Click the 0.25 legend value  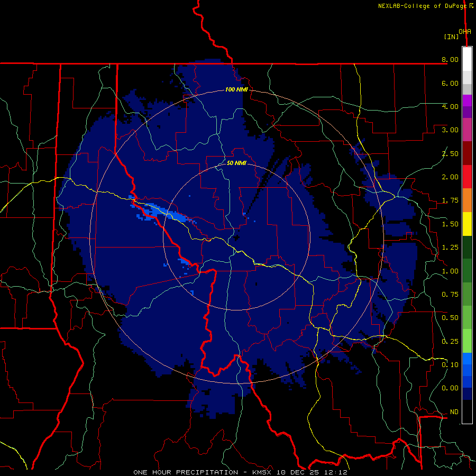coord(450,342)
